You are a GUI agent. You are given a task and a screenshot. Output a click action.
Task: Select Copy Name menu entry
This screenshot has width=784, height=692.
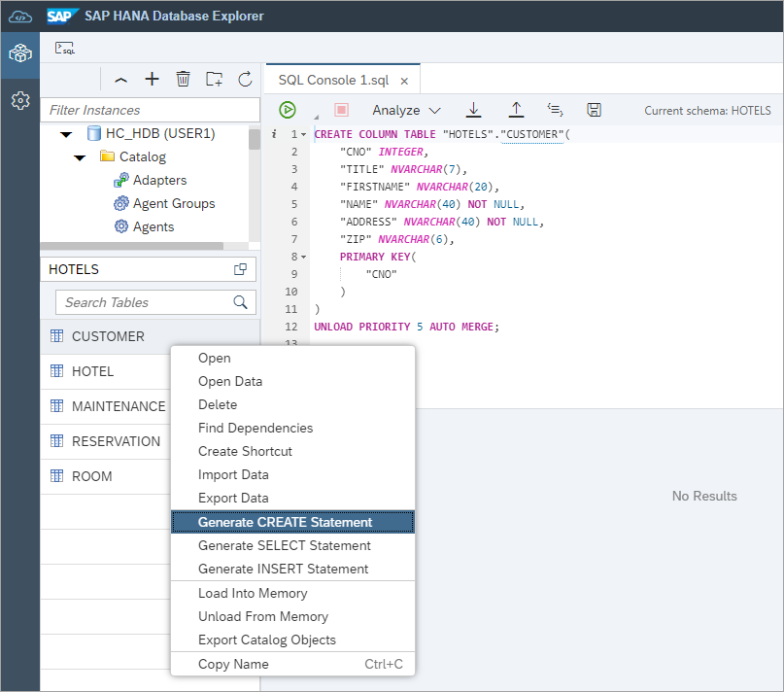[292, 664]
